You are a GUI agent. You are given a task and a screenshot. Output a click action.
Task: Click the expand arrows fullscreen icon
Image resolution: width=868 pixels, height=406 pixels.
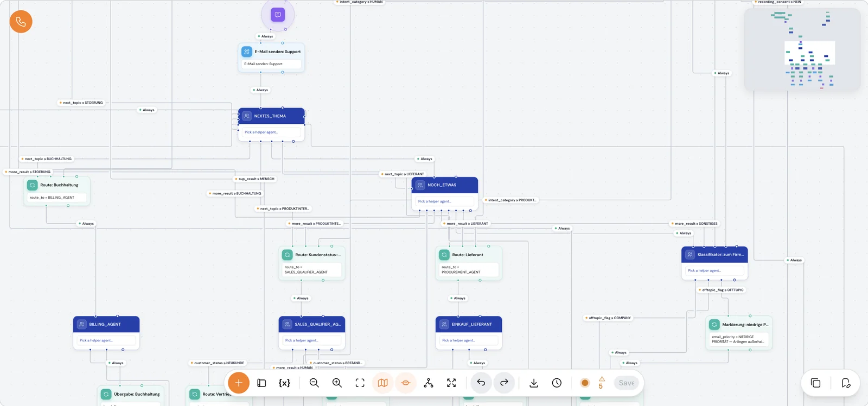(451, 383)
